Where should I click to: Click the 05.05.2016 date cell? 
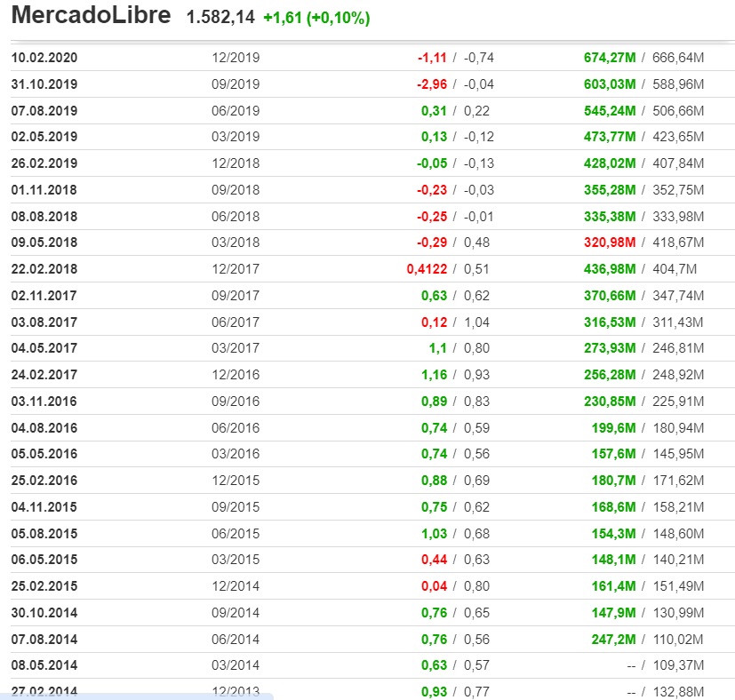pyautogui.click(x=44, y=454)
